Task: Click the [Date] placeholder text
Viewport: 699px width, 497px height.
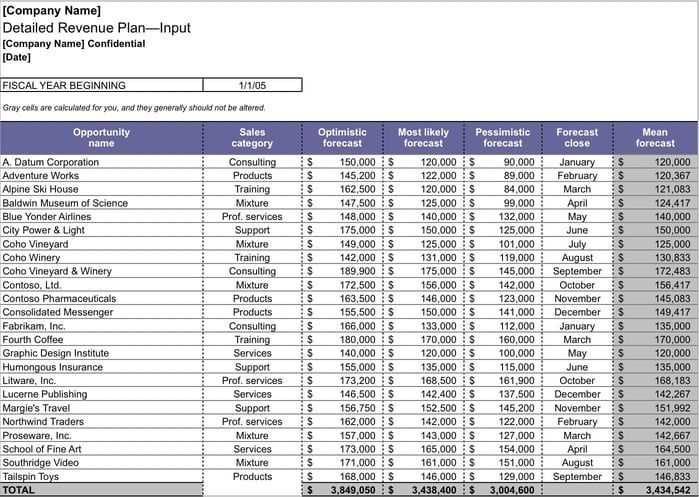Action: (17, 57)
